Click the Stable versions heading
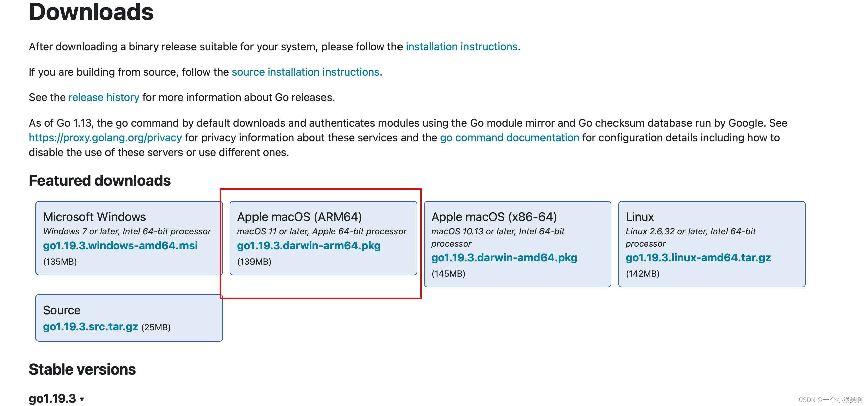This screenshot has width=868, height=406. pyautogui.click(x=82, y=369)
